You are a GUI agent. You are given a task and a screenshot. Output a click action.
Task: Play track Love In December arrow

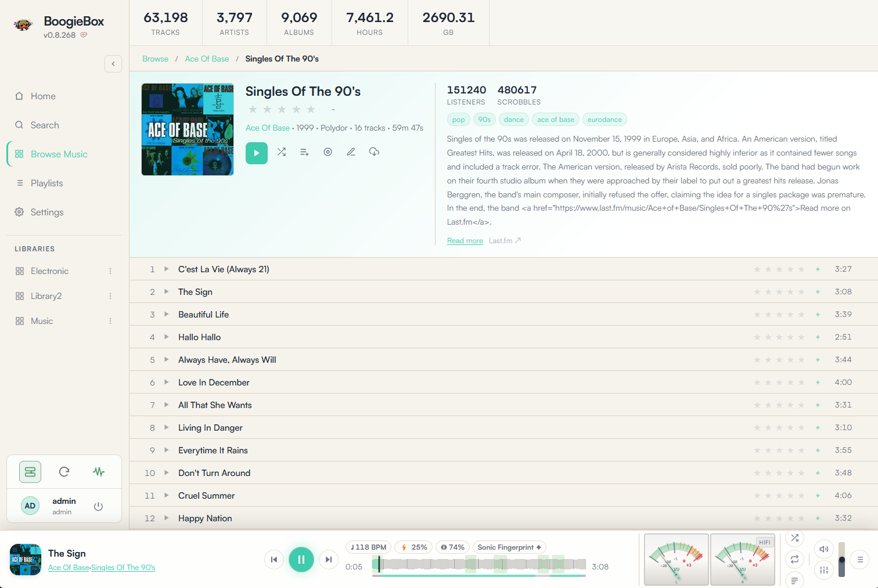(x=166, y=382)
